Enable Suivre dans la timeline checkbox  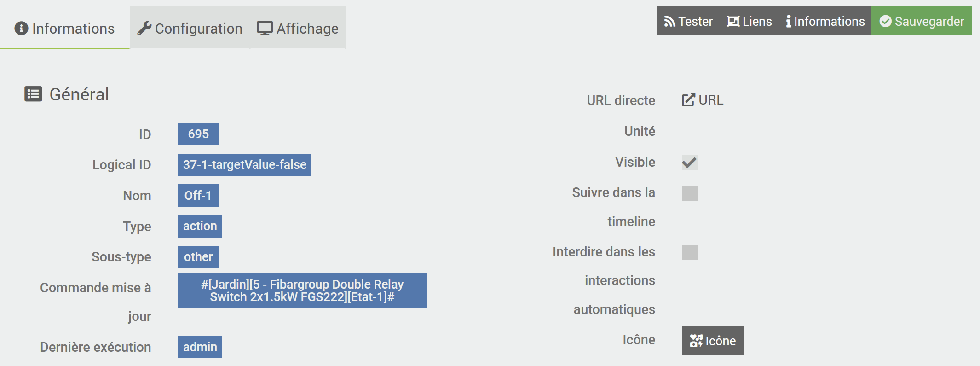[x=689, y=193]
